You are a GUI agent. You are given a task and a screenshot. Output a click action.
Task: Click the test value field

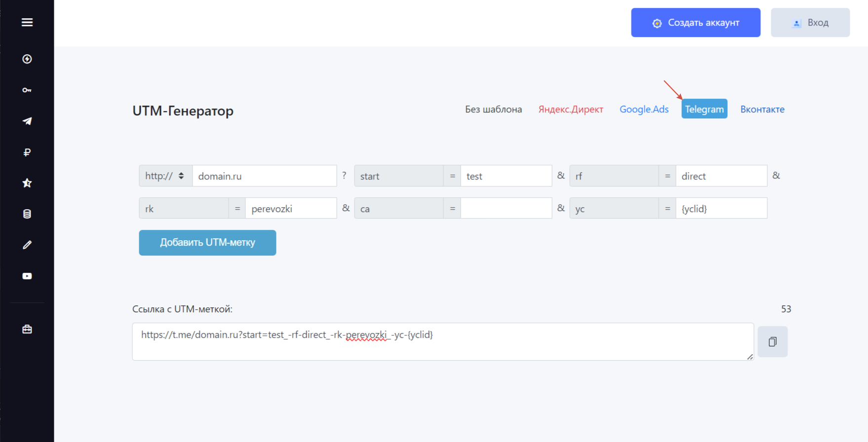506,176
